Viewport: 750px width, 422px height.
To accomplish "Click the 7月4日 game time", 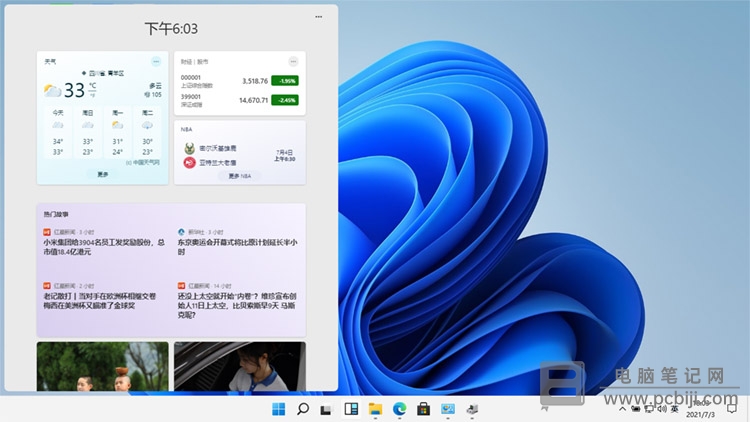I will (285, 155).
